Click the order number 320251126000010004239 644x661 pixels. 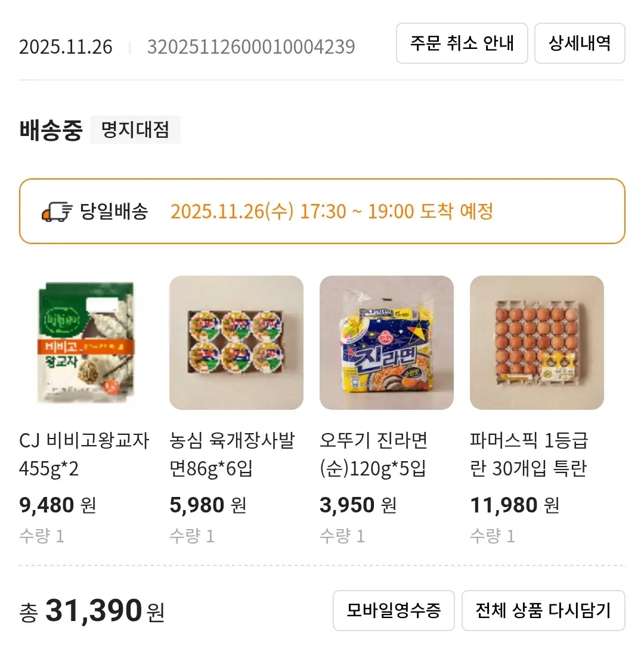click(251, 47)
